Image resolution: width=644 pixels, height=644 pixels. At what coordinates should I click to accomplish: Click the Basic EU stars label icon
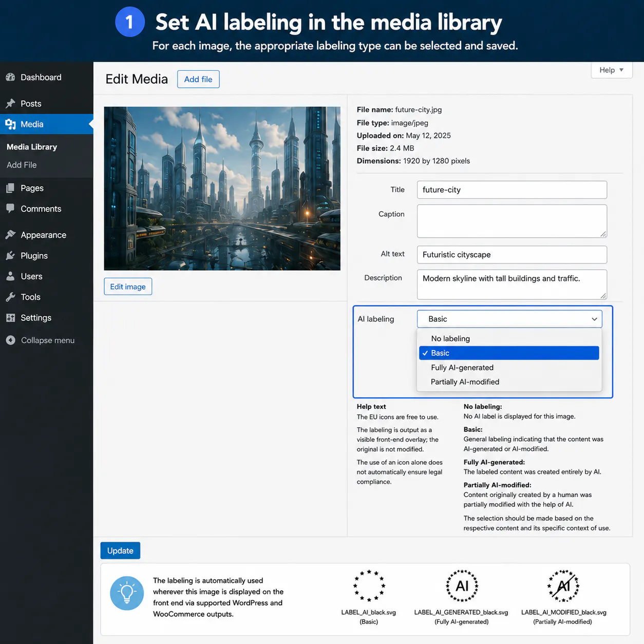point(369,585)
